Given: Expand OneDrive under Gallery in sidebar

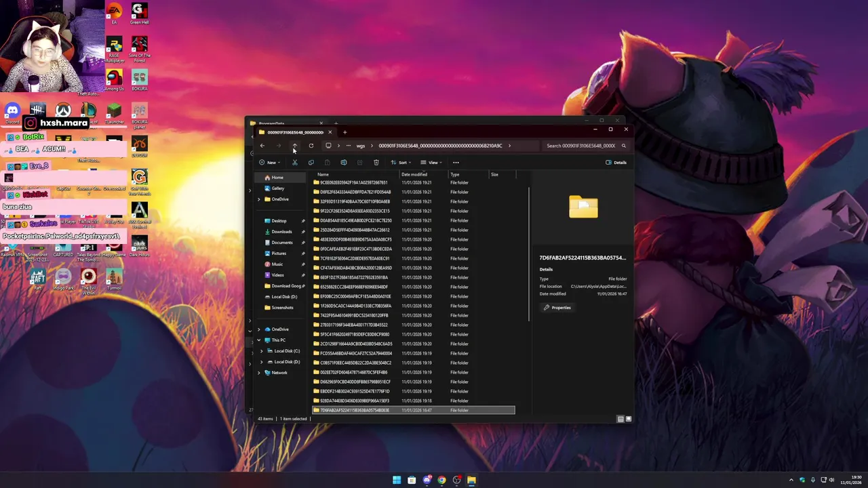Looking at the screenshot, I should (258, 199).
